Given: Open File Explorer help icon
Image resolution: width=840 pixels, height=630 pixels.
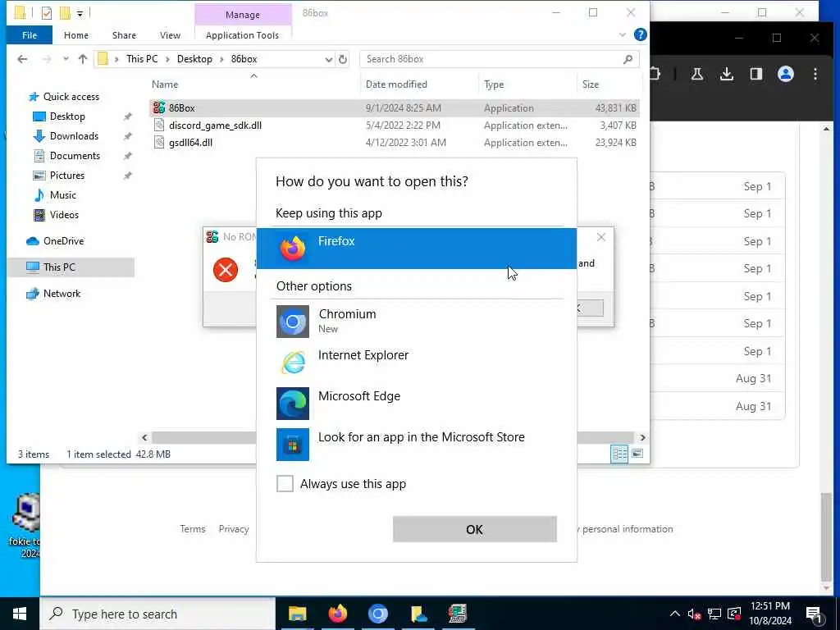Looking at the screenshot, I should coord(640,34).
